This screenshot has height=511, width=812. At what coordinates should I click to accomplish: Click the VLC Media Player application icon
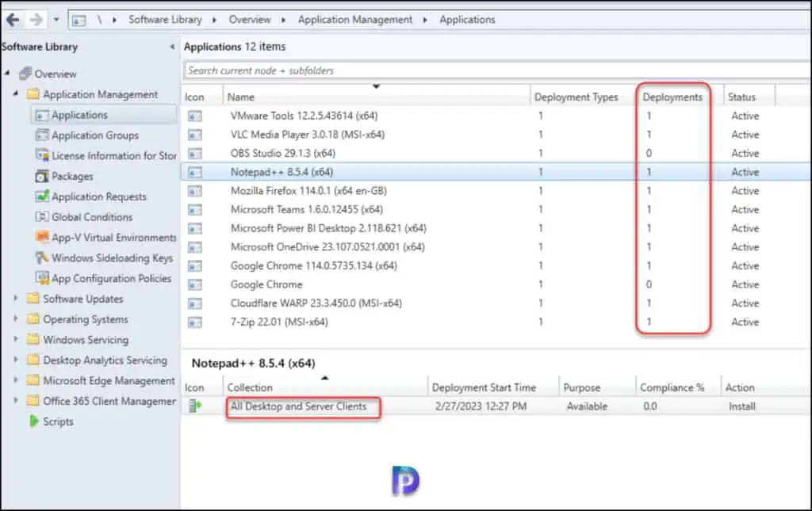[x=195, y=135]
